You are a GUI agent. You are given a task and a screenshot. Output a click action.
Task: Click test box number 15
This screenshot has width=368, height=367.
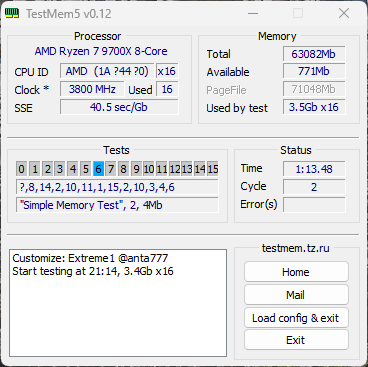point(213,169)
